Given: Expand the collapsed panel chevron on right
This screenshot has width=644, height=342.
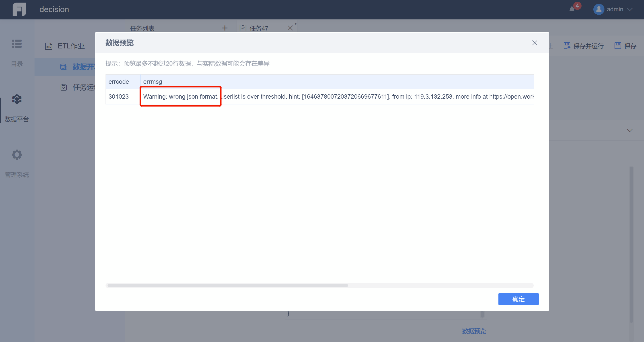Looking at the screenshot, I should pos(630,130).
